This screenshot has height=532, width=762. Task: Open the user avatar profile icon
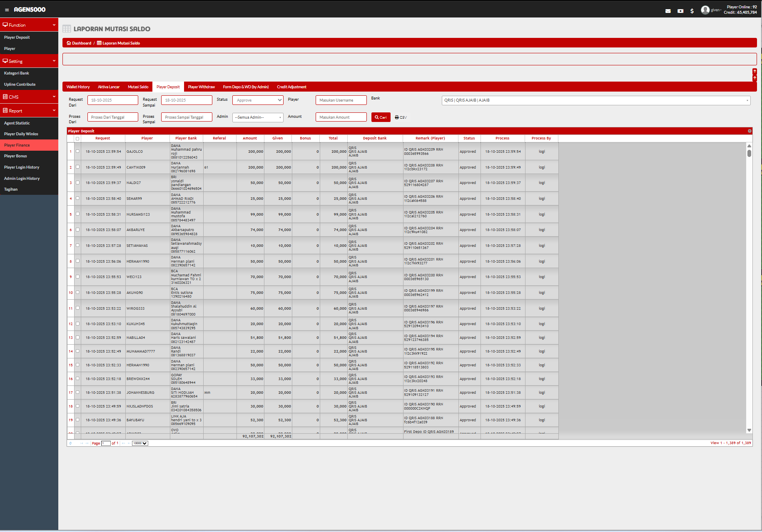[x=705, y=10]
